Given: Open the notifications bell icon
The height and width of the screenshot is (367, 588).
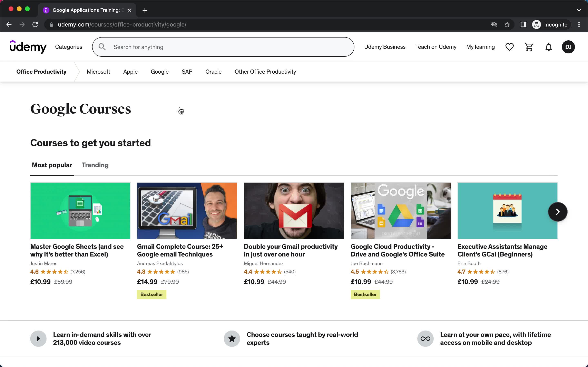Looking at the screenshot, I should (549, 46).
